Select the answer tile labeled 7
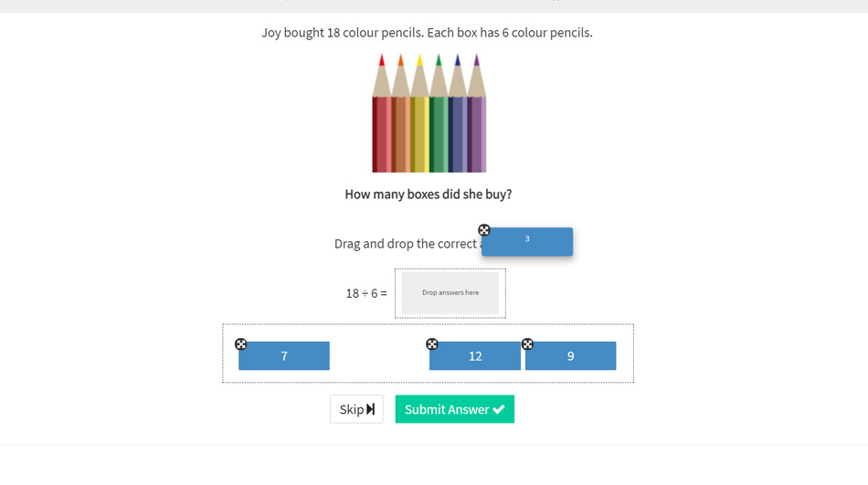The width and height of the screenshot is (868, 485). pyautogui.click(x=284, y=356)
